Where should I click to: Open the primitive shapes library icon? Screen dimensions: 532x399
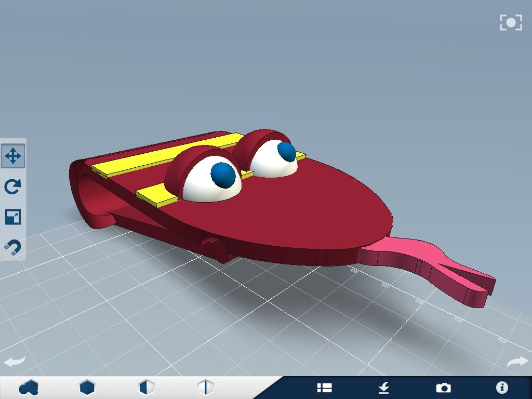pos(29,388)
